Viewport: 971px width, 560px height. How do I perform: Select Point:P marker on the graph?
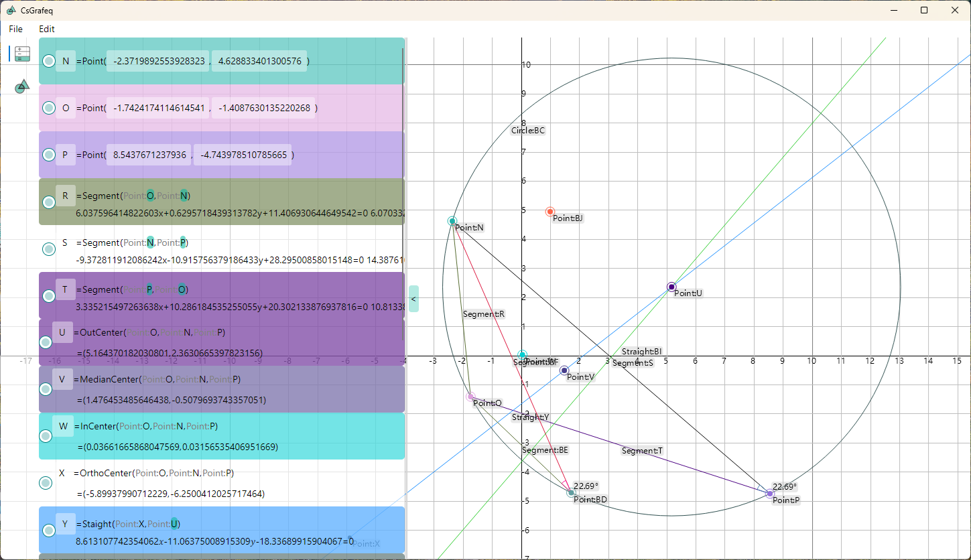click(769, 494)
